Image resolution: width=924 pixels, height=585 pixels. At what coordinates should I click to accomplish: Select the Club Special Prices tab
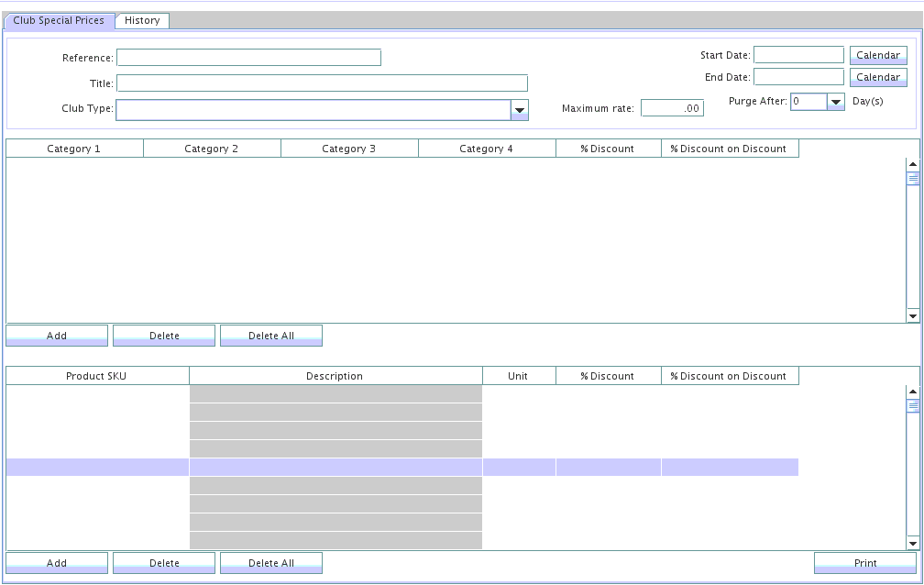click(x=59, y=20)
